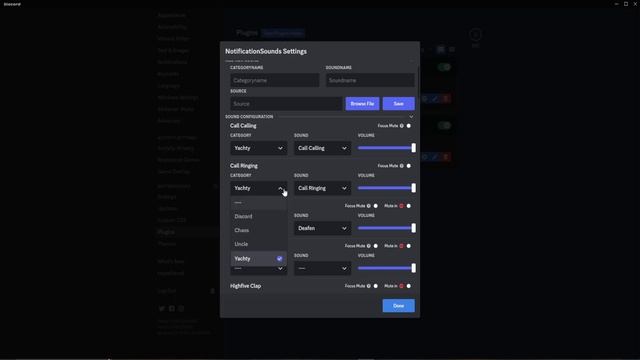Viewport: 640px width, 360px height.
Task: Click the ESC close circle in background settings page
Action: point(475,35)
